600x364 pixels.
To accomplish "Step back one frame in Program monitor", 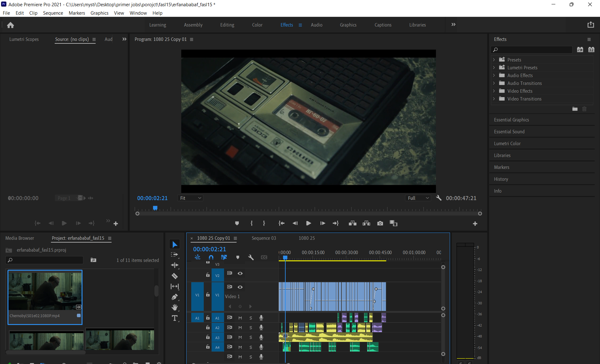I will click(295, 223).
